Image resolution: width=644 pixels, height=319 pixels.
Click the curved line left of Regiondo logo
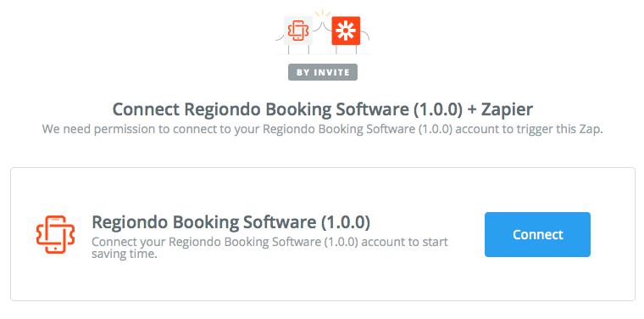pos(280,37)
